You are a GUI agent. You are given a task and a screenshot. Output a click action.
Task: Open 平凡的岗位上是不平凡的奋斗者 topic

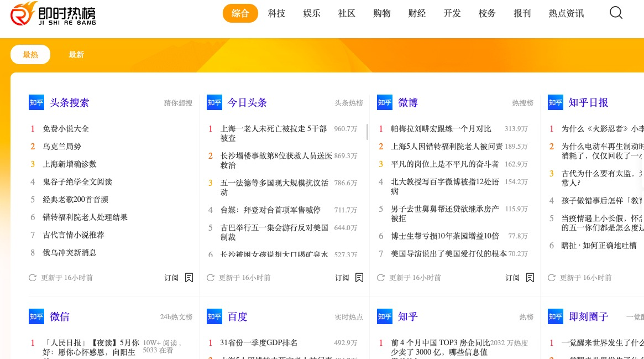(x=445, y=164)
